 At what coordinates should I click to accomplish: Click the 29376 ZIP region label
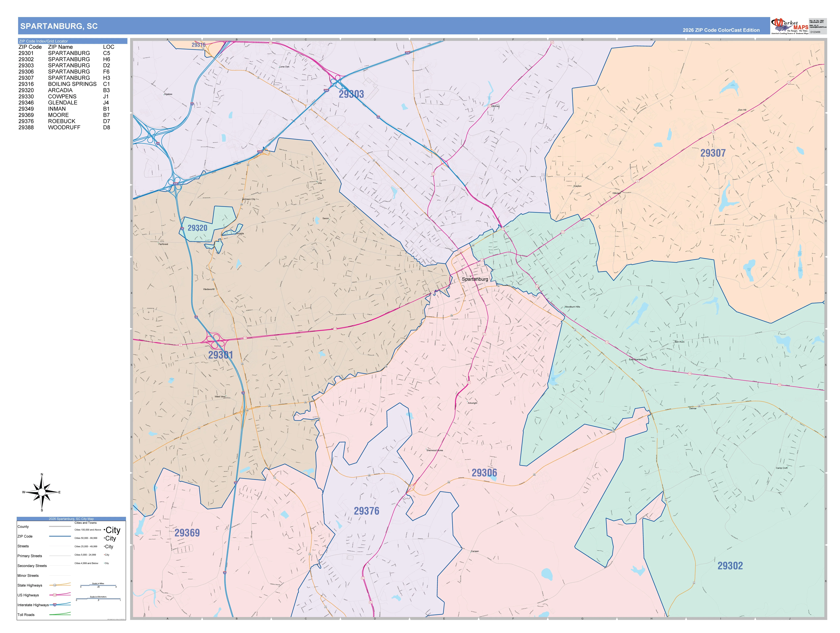coord(366,511)
